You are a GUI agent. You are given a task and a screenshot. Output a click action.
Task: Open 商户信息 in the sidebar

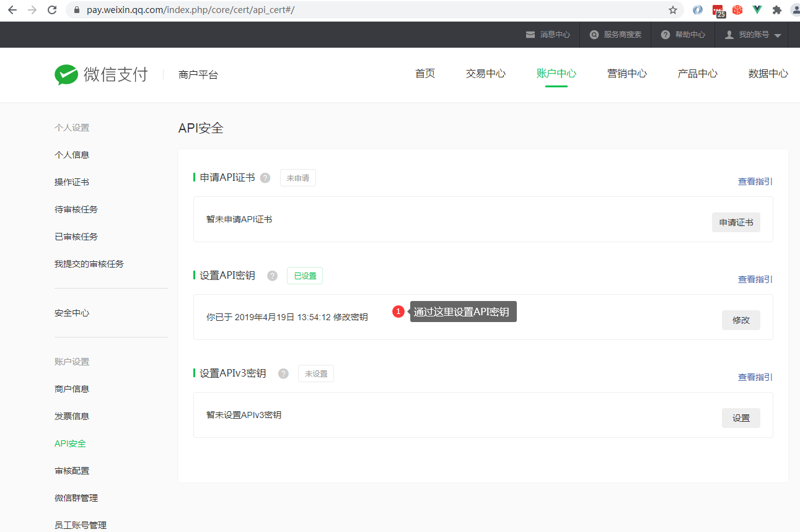tap(72, 389)
